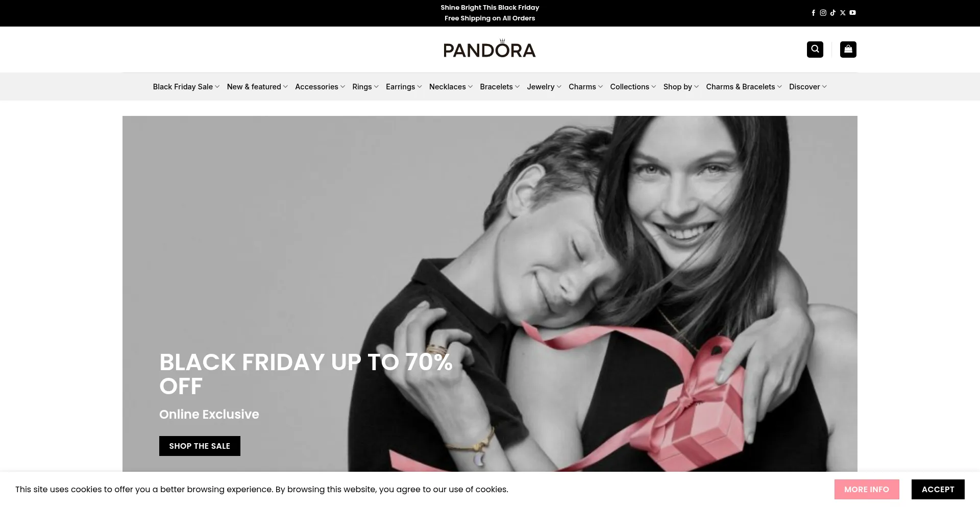Open the Instagram social icon
This screenshot has width=980, height=507.
point(823,13)
